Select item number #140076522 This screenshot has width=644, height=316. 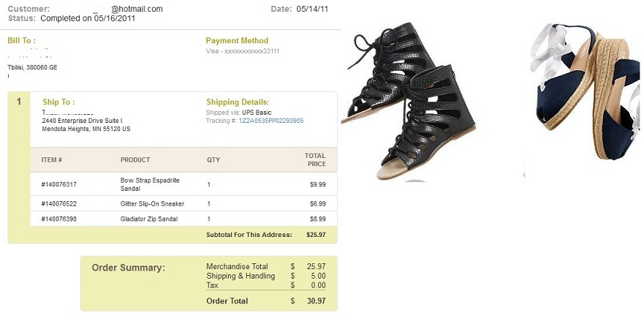(x=59, y=204)
